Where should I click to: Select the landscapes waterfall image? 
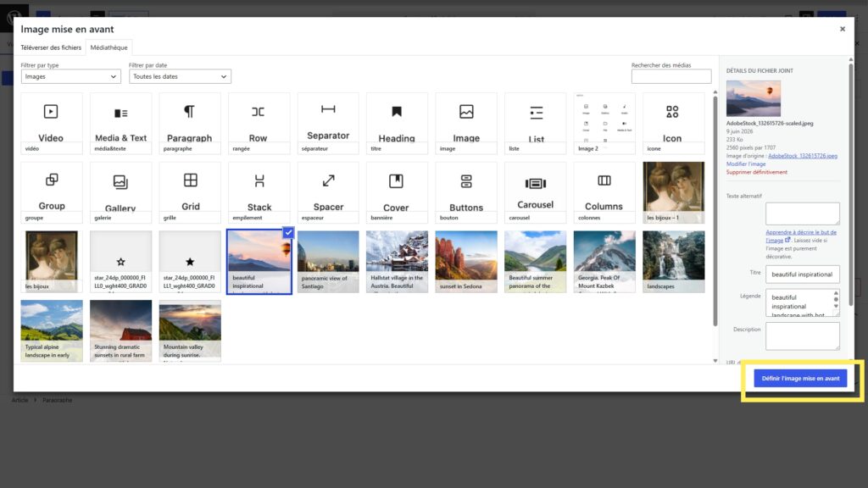674,262
